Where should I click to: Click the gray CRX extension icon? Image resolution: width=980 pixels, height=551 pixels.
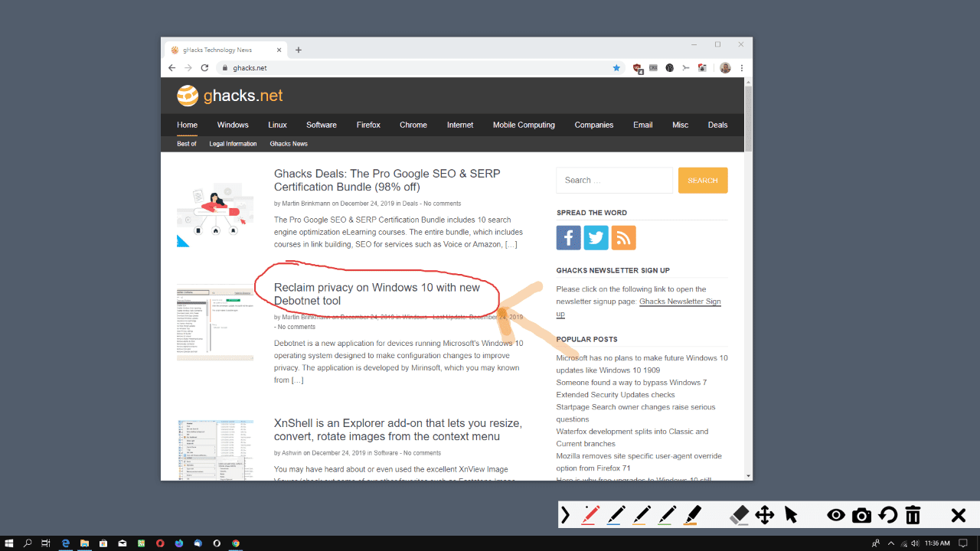point(653,68)
